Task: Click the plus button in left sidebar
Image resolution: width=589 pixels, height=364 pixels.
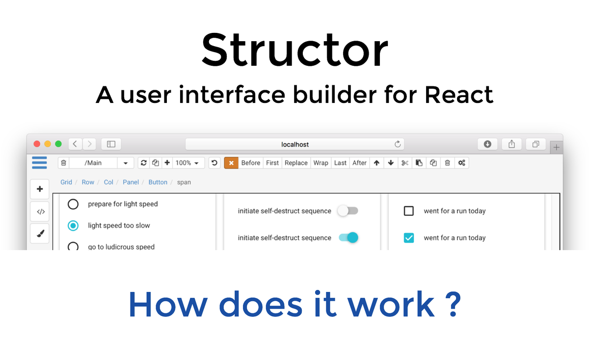Action: pyautogui.click(x=40, y=189)
